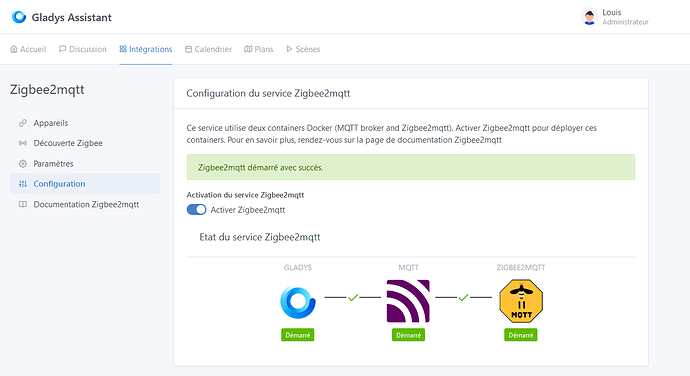Click the Paramètres gear icon

pos(23,164)
